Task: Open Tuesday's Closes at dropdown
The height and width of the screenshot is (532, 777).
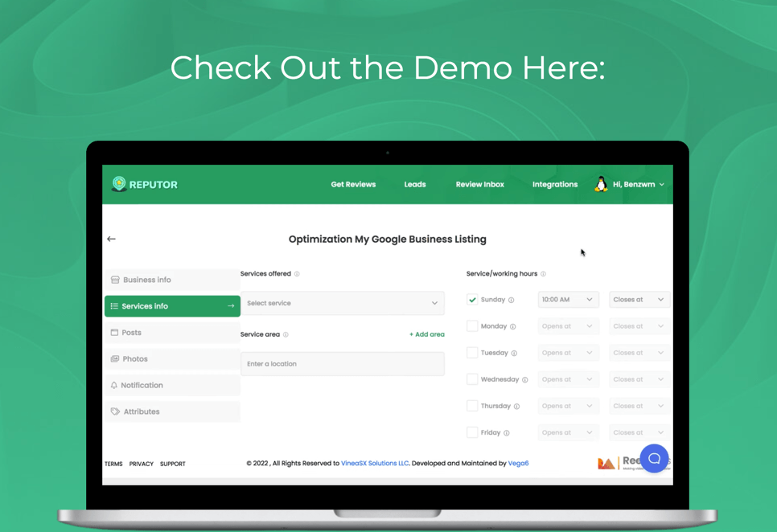Action: 639,353
